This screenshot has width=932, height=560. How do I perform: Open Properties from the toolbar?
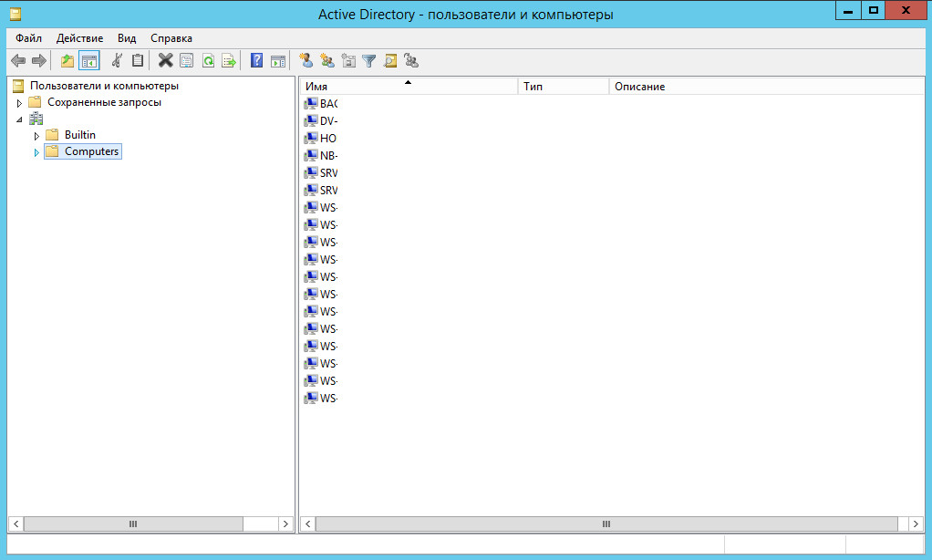click(187, 60)
